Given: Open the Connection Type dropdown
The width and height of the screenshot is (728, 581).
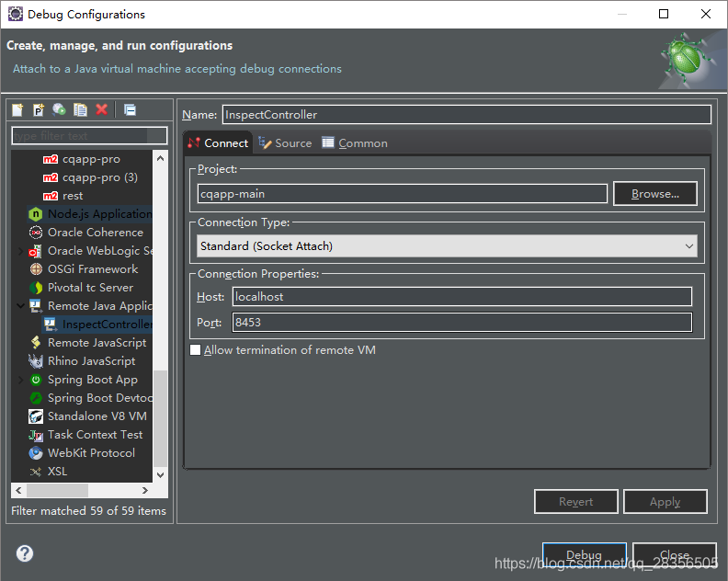Looking at the screenshot, I should click(447, 246).
